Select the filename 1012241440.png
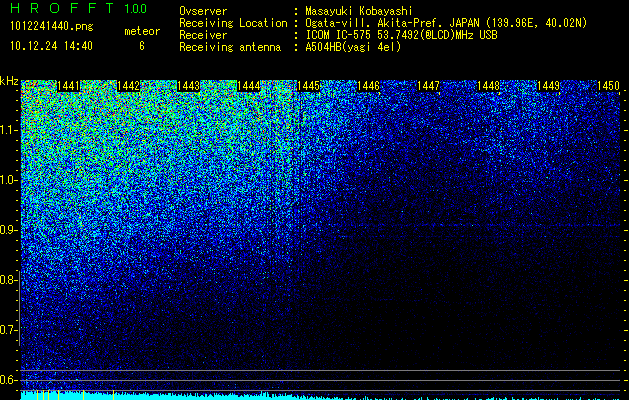Screen dimensions: 629x400 (x=52, y=26)
